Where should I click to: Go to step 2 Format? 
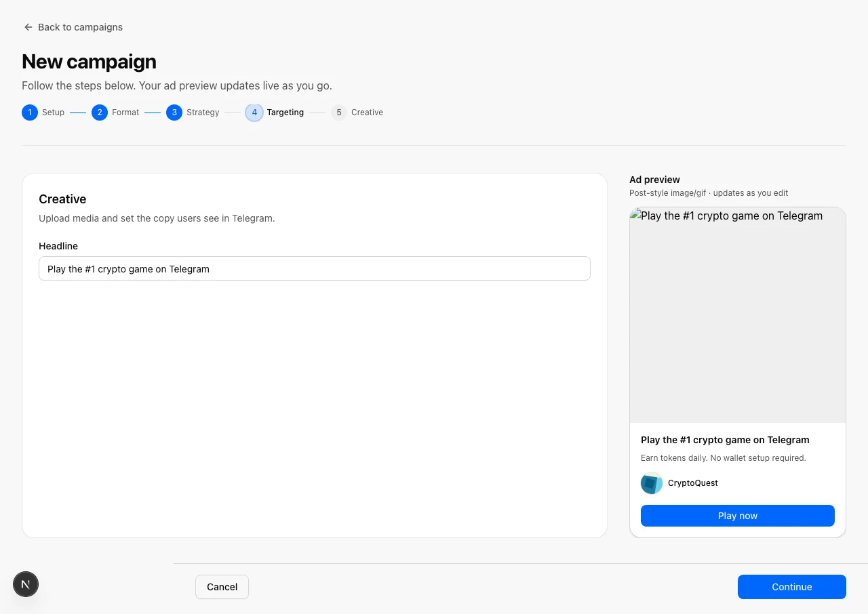(x=116, y=112)
